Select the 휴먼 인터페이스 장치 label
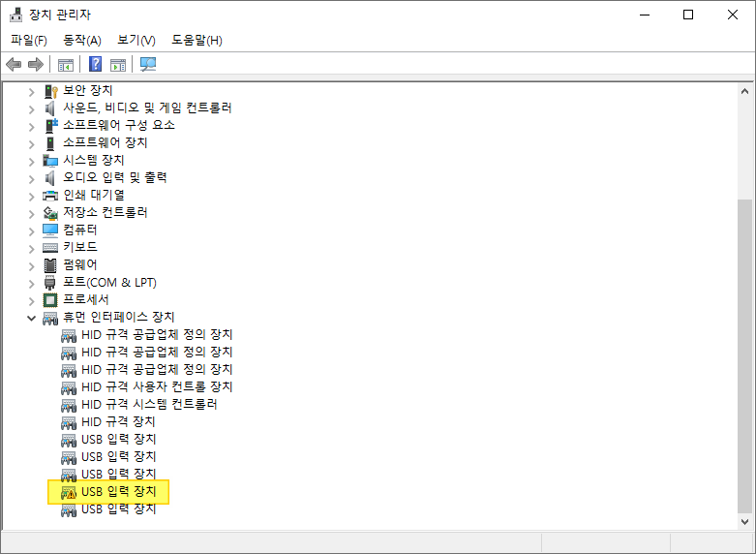 [x=119, y=317]
